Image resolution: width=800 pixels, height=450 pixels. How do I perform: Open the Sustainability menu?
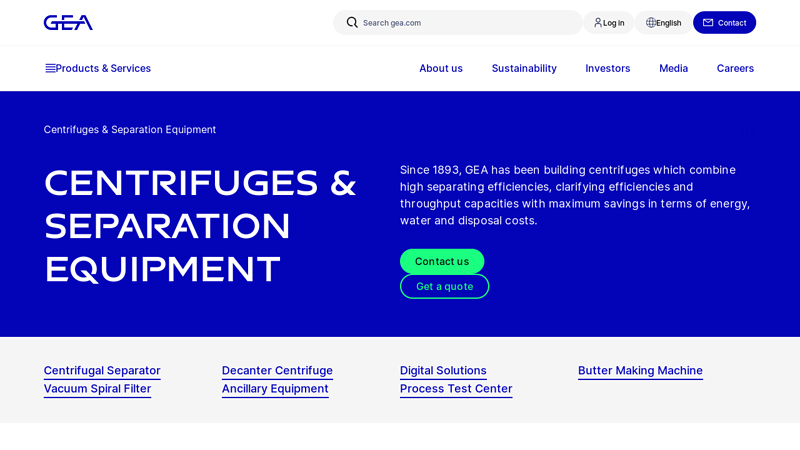point(524,68)
